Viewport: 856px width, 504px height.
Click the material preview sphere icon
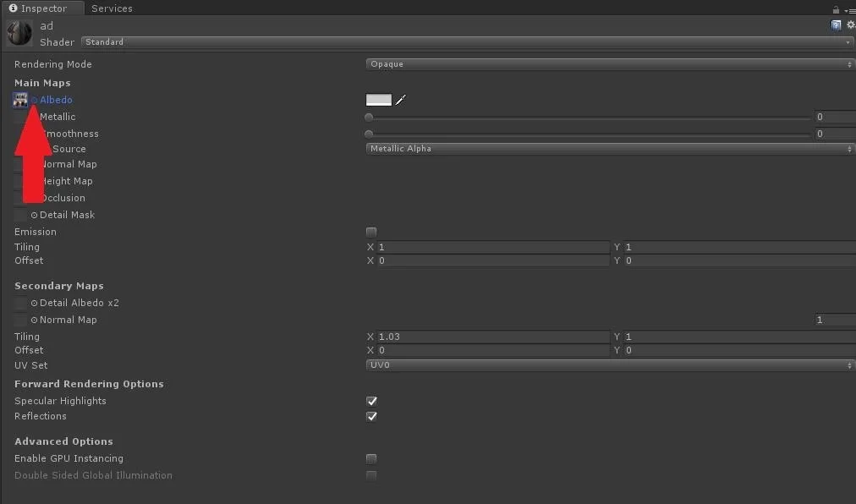pos(19,33)
